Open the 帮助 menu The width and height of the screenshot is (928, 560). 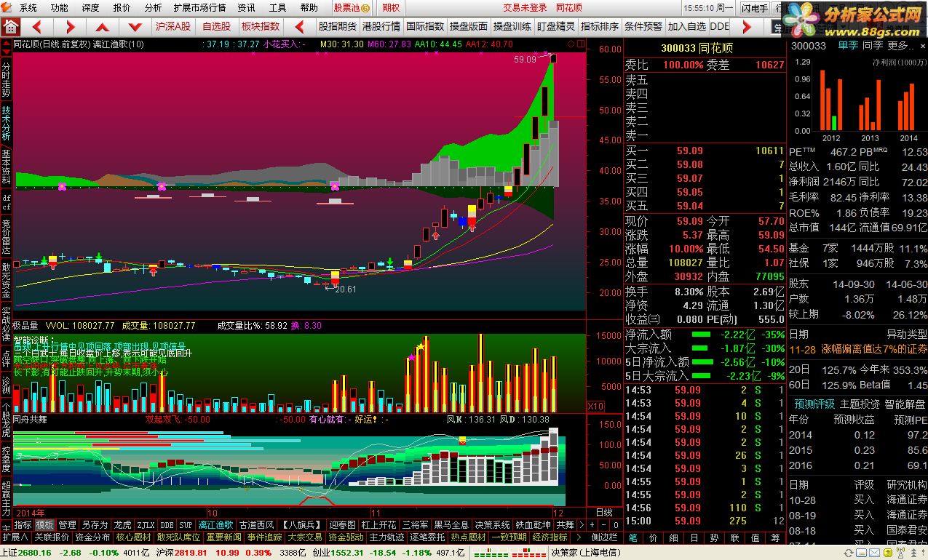point(309,8)
